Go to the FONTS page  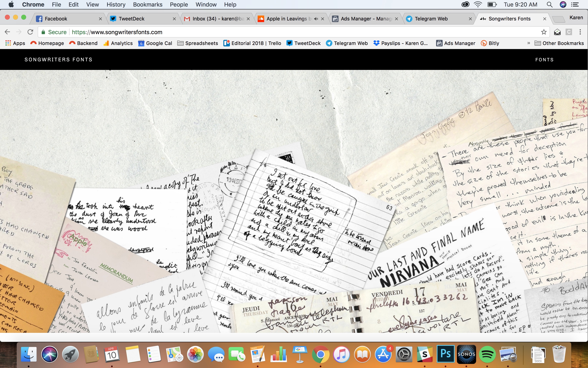(x=545, y=60)
